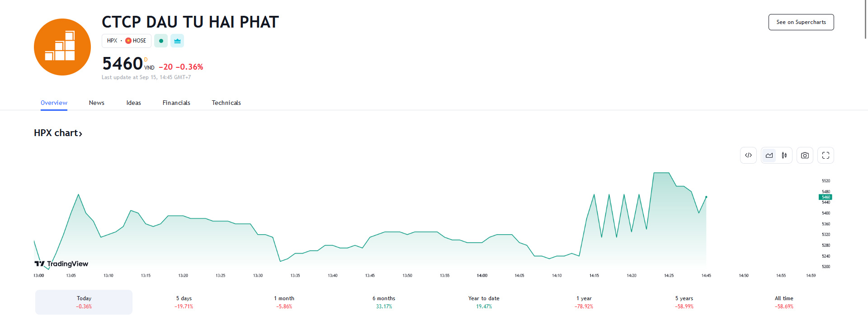Select the 5 days time range
868x335 pixels.
(184, 302)
